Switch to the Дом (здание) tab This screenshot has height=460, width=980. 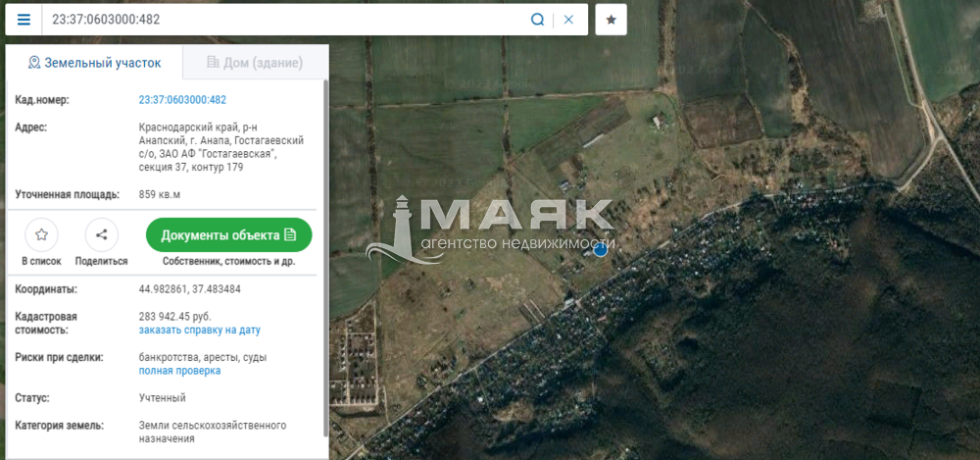[255, 63]
